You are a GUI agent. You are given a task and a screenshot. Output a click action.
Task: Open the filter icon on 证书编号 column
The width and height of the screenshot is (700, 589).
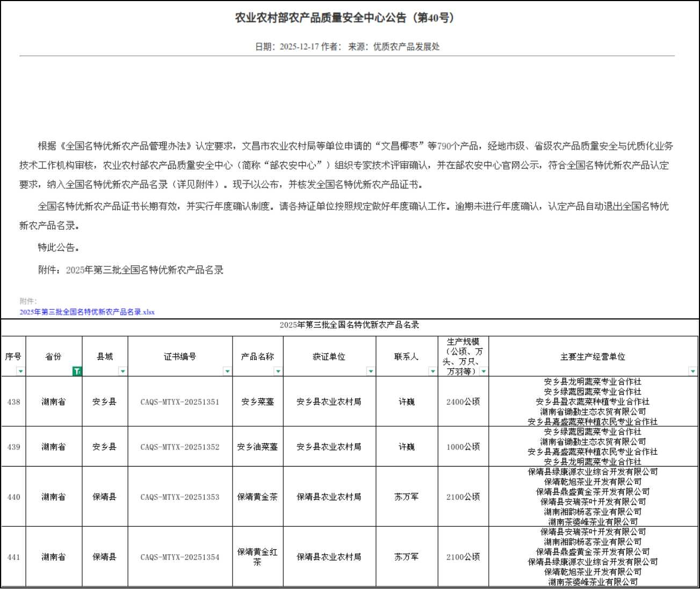(x=227, y=370)
